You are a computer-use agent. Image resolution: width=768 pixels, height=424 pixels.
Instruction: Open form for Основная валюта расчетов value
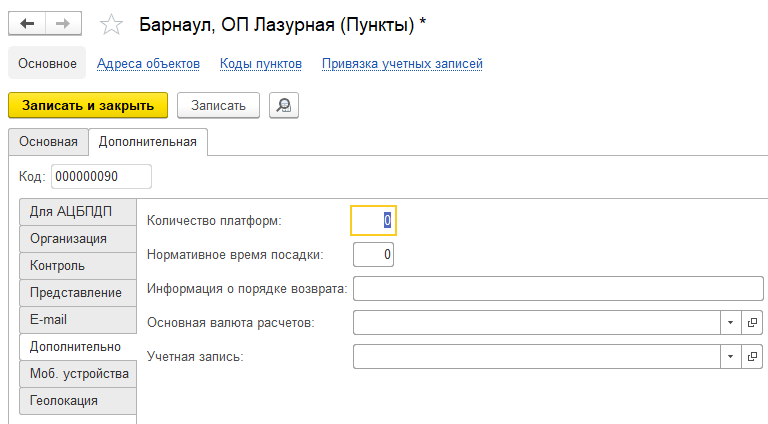(x=753, y=323)
